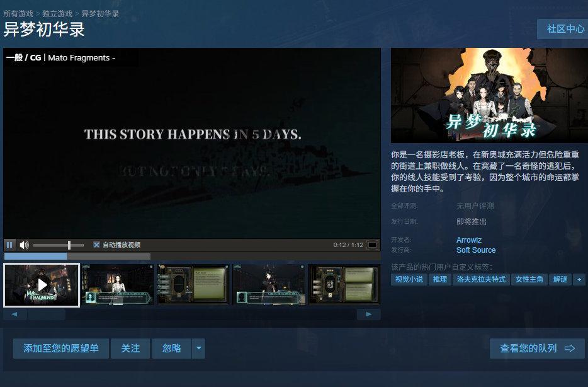Click the plus button to add tags
Screen dimensions: 588x387
click(x=579, y=279)
